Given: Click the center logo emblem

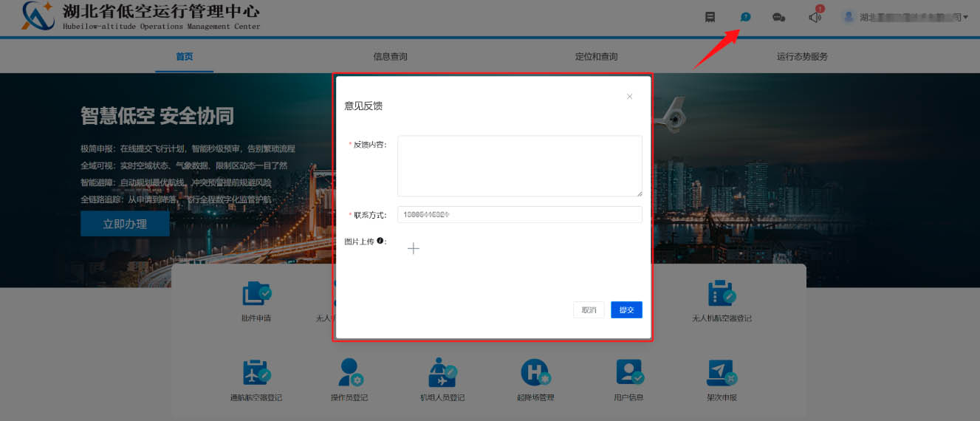Looking at the screenshot, I should coord(38,16).
